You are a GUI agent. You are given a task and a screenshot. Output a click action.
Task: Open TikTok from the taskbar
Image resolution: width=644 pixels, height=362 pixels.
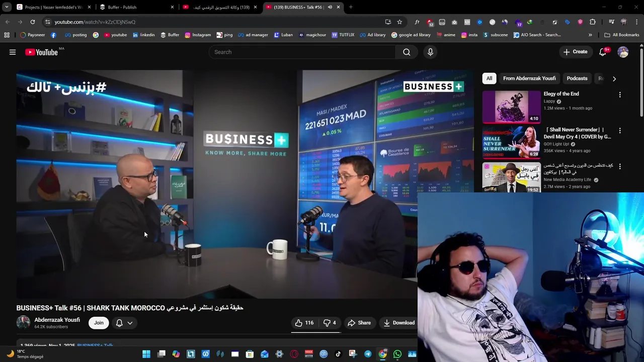(x=338, y=354)
